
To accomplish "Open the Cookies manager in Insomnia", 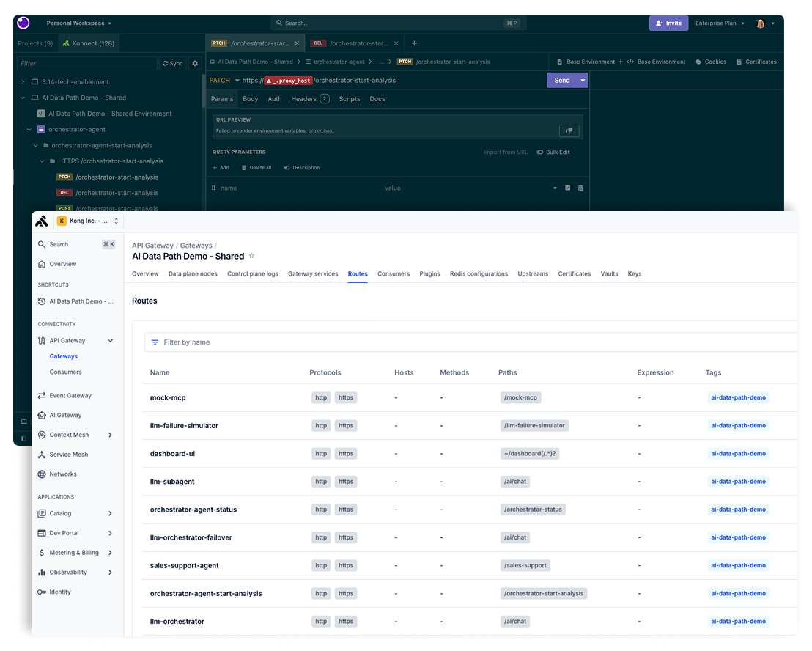I will point(711,62).
